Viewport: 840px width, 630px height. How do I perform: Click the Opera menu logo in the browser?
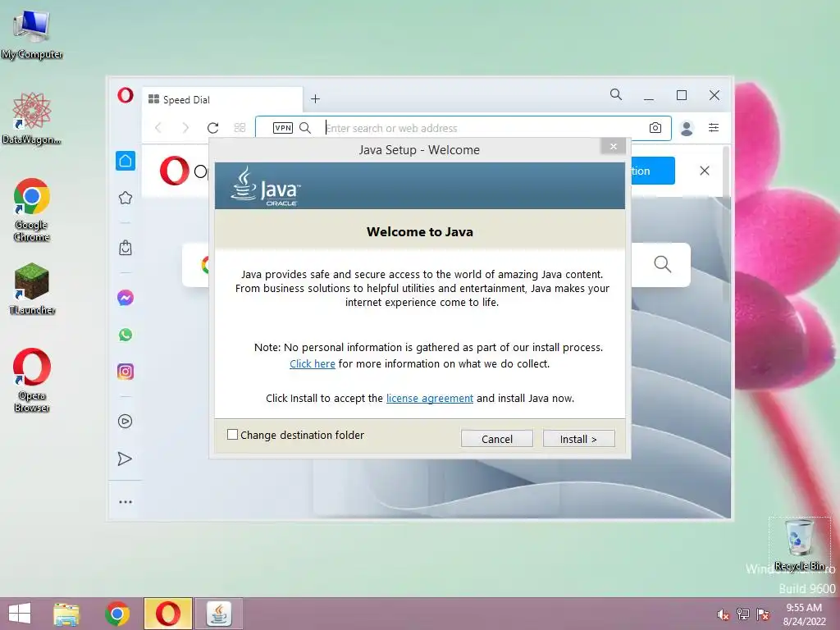click(126, 95)
